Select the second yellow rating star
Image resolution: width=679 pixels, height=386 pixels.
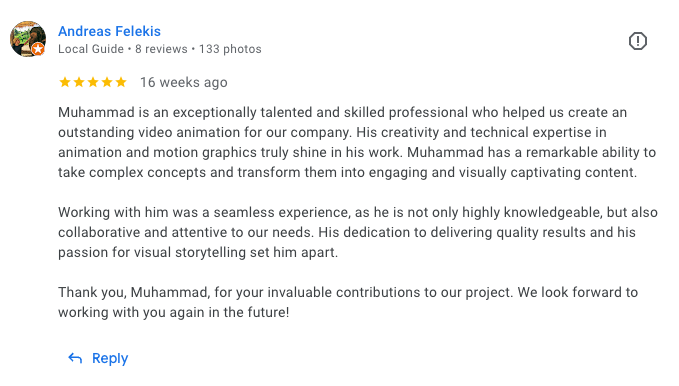[x=79, y=82]
